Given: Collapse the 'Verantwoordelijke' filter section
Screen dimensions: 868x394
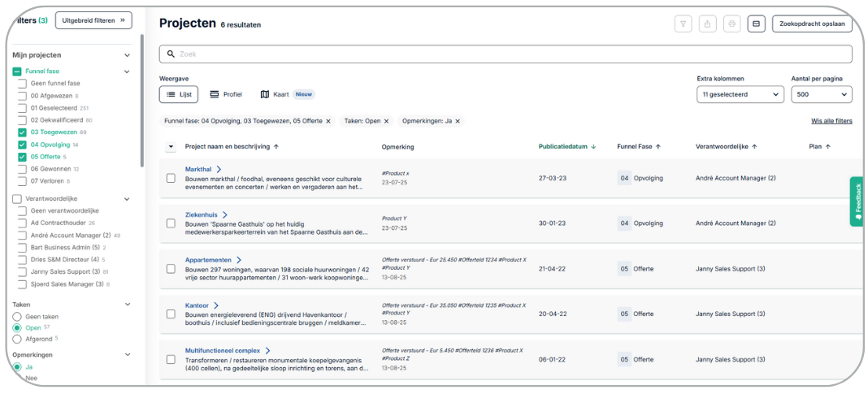Looking at the screenshot, I should tap(127, 199).
